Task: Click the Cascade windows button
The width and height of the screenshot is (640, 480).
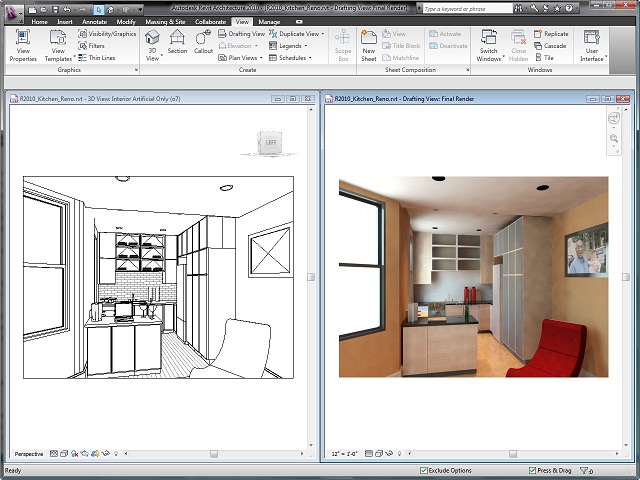Action: pyautogui.click(x=550, y=46)
